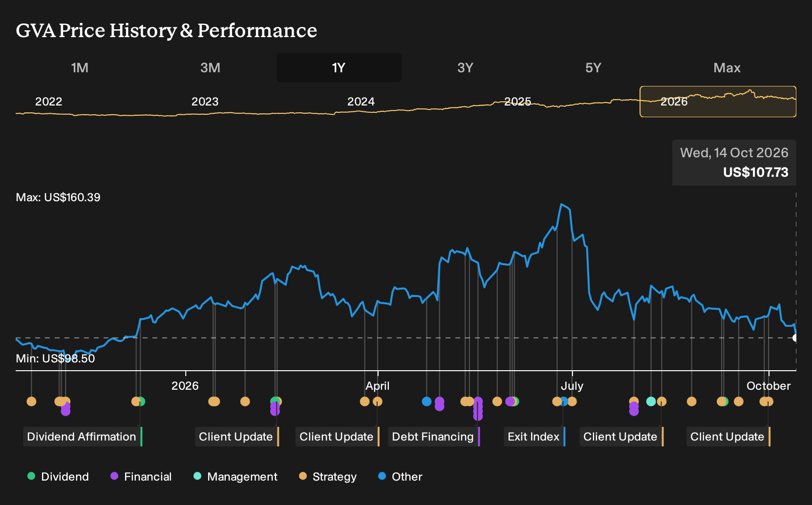Toggle the Other legend filter

click(400, 477)
